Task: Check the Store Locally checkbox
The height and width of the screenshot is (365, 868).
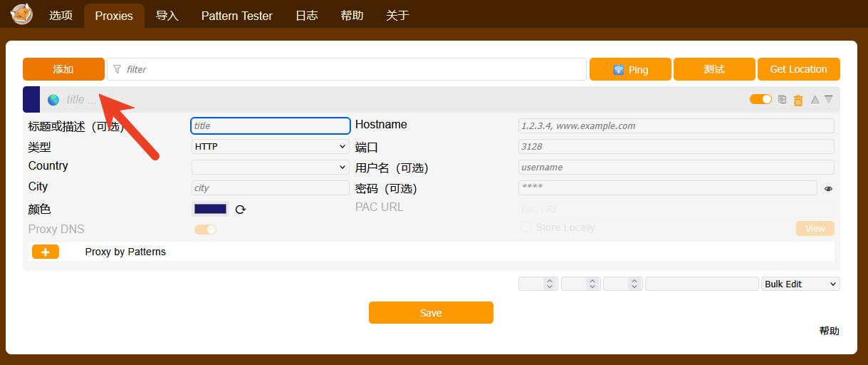Action: pyautogui.click(x=526, y=227)
